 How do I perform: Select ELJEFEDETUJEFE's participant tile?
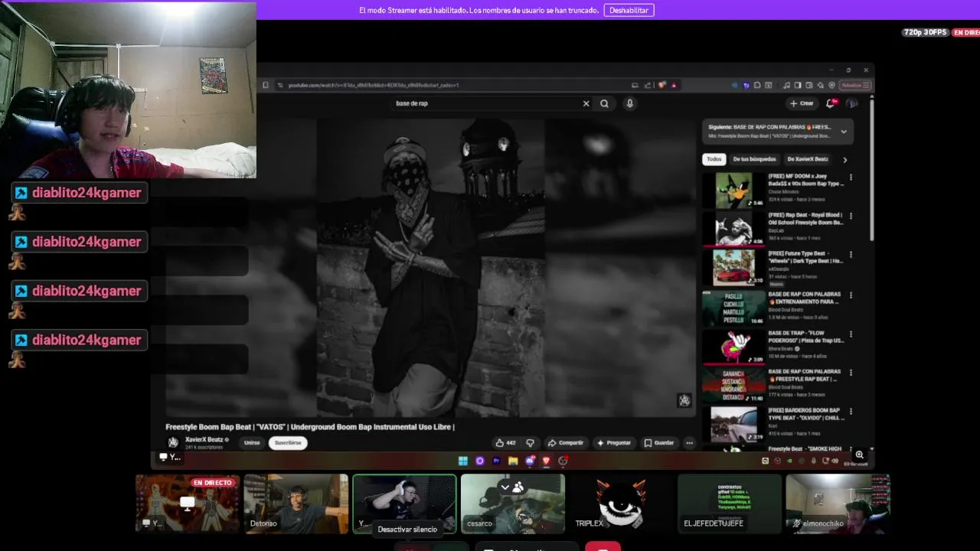(x=730, y=504)
